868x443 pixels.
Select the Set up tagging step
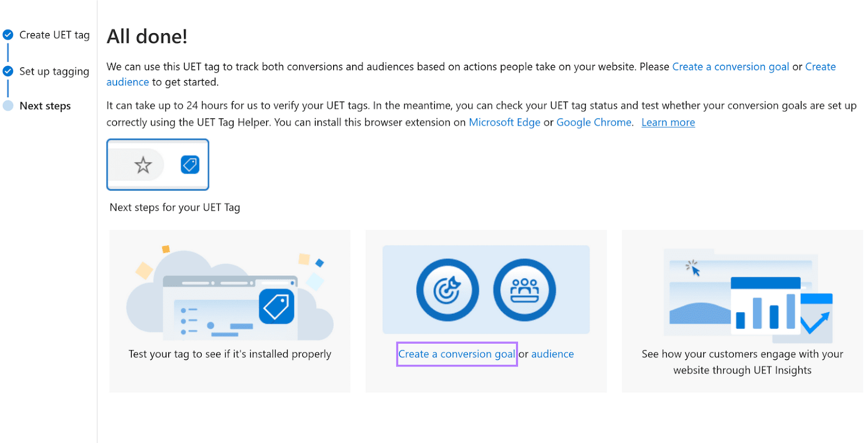click(x=54, y=72)
